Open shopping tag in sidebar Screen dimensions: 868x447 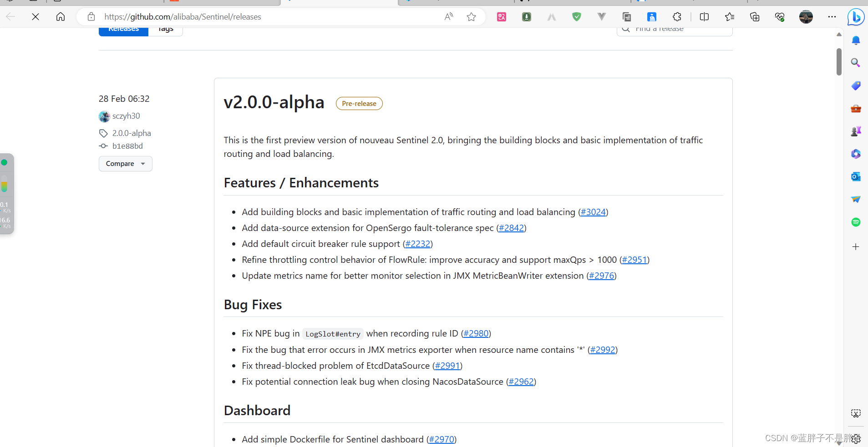[x=856, y=85]
